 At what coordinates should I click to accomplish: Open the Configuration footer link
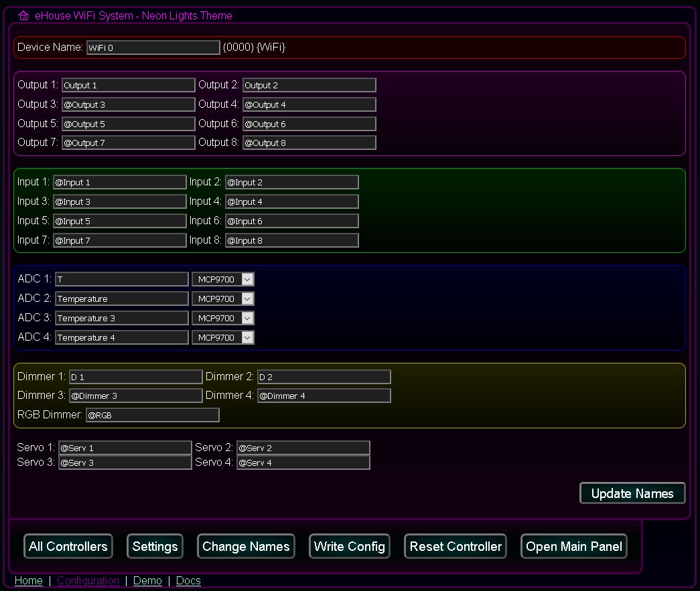coord(88,581)
